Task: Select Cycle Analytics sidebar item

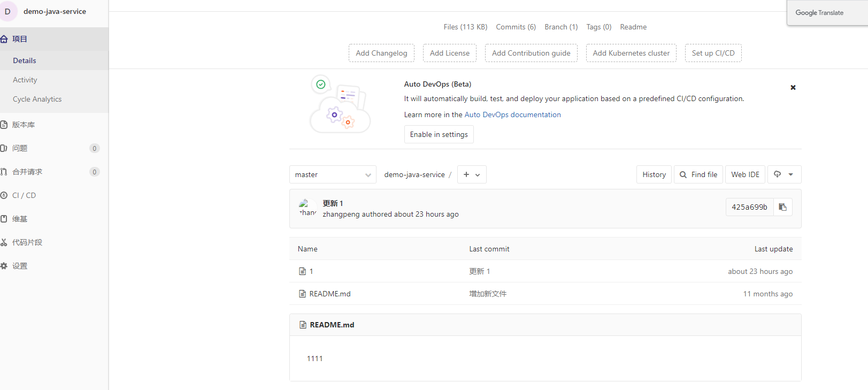Action: 37,99
